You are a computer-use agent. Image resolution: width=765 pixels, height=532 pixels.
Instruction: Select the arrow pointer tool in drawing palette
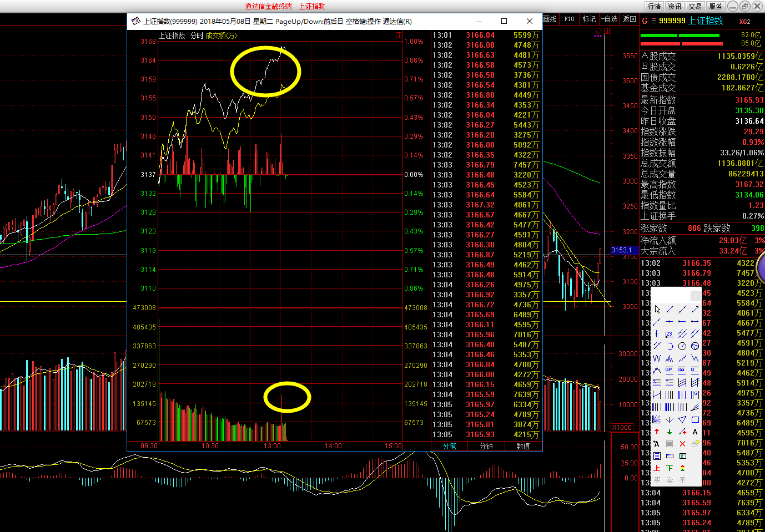click(657, 309)
